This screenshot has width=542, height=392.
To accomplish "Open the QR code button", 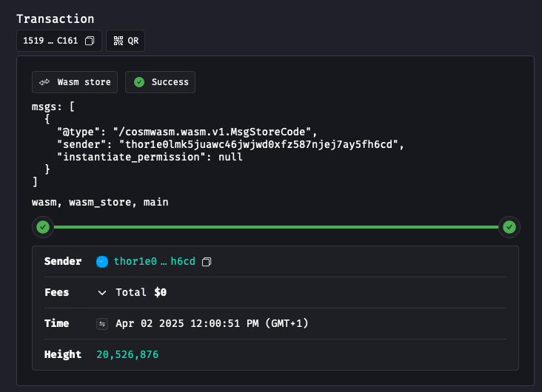I will [x=125, y=41].
